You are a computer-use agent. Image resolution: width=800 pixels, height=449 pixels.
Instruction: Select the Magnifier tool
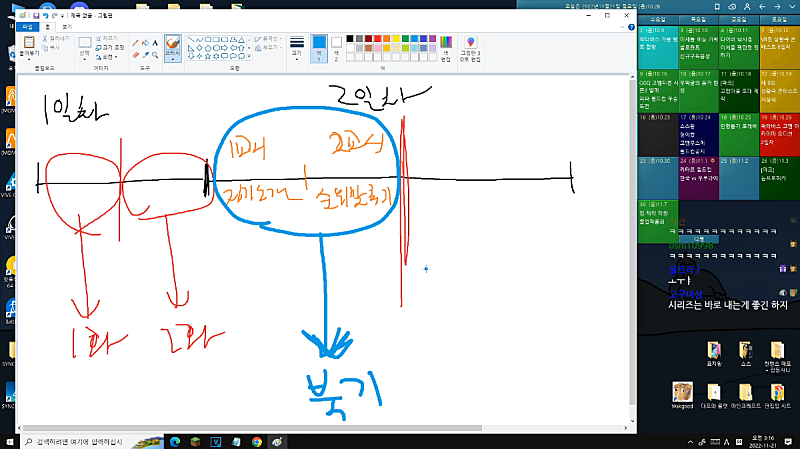(x=155, y=55)
